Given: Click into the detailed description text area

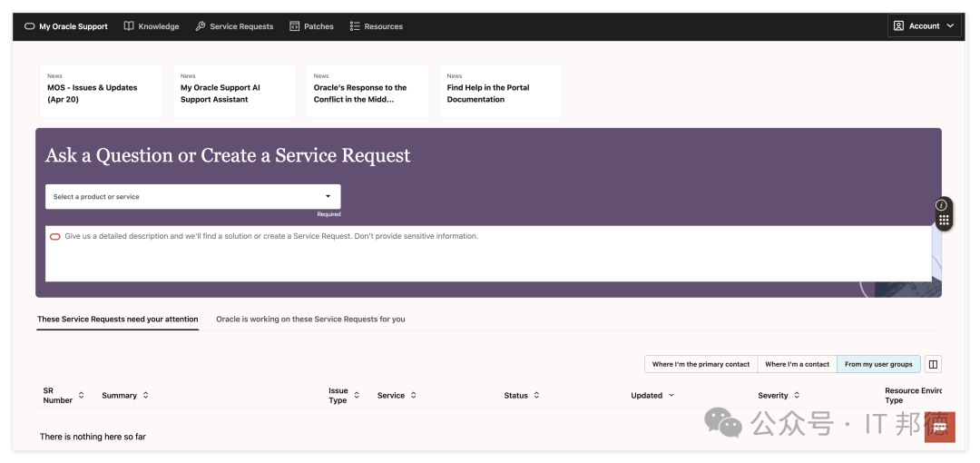Looking at the screenshot, I should pyautogui.click(x=489, y=253).
